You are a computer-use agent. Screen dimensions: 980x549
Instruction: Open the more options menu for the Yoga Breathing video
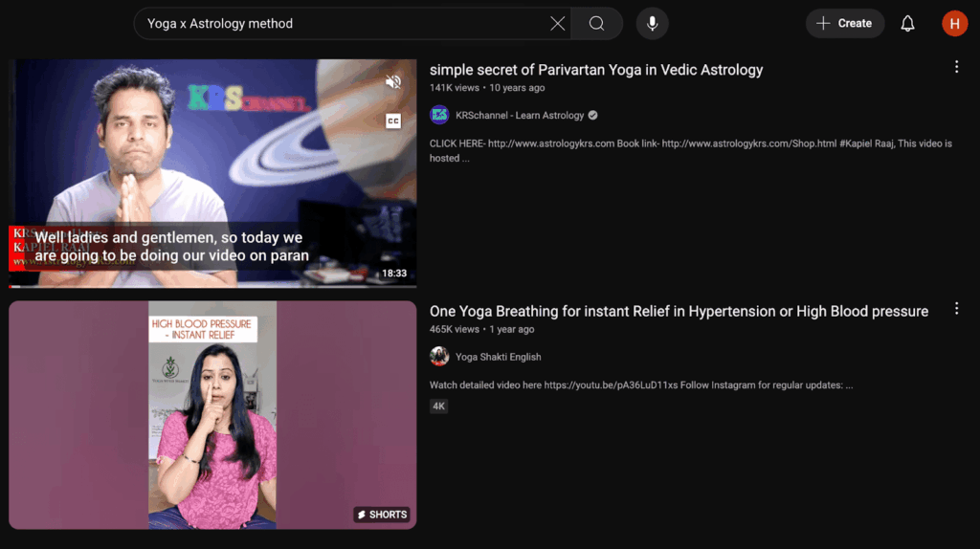[x=956, y=309]
